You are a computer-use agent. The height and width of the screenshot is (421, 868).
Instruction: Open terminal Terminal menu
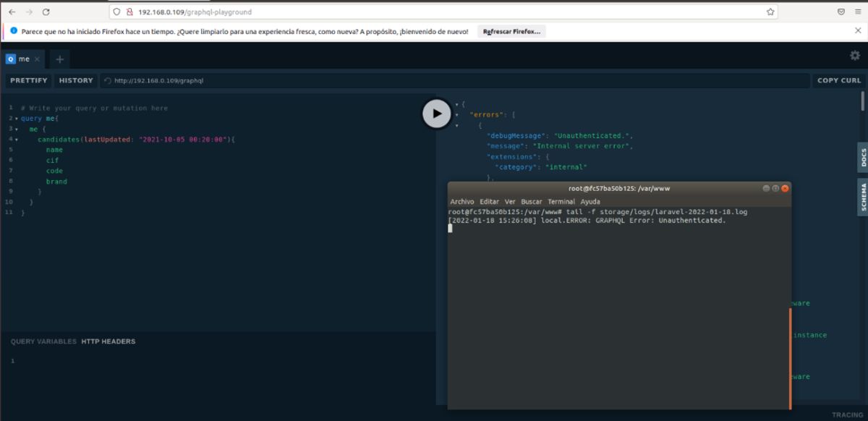(x=561, y=201)
